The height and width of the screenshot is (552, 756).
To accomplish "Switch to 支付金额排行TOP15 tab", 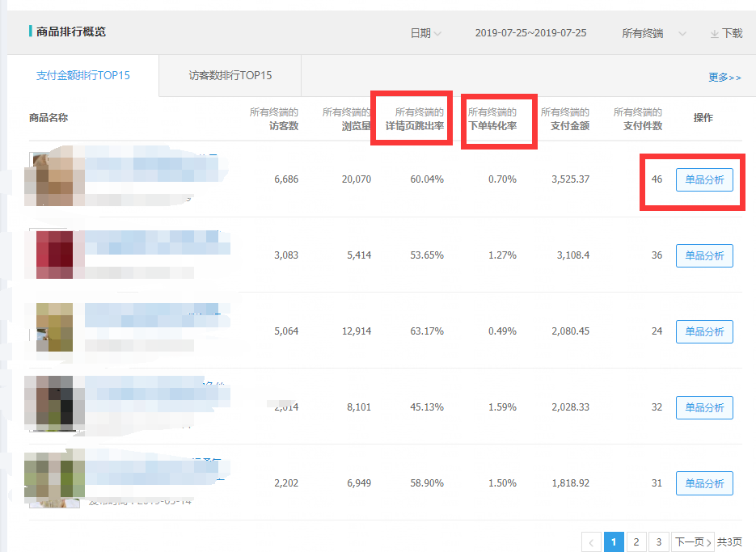I will [x=83, y=76].
